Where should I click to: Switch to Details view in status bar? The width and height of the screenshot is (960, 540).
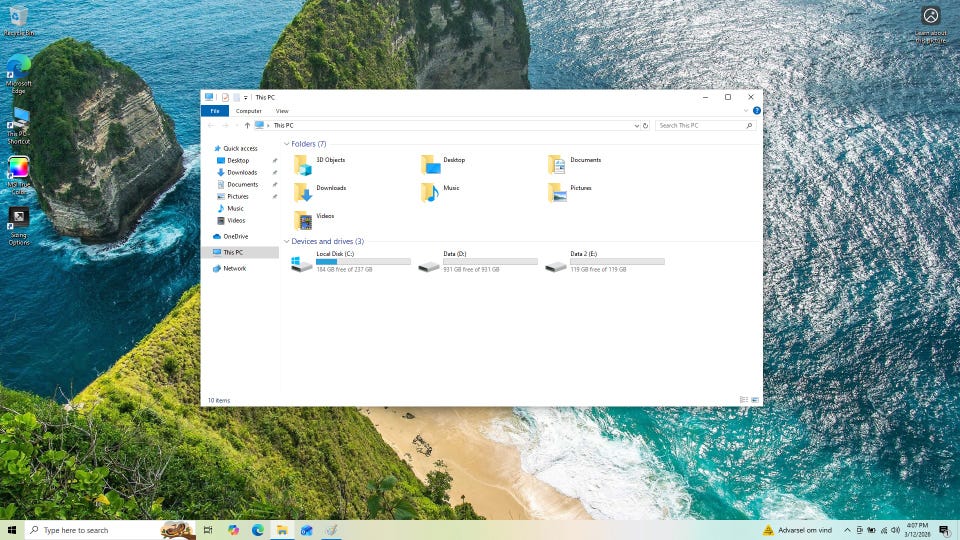point(744,400)
